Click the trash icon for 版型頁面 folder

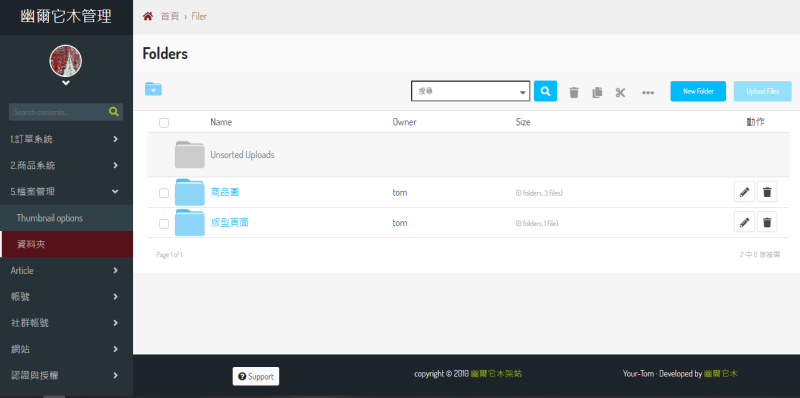767,222
